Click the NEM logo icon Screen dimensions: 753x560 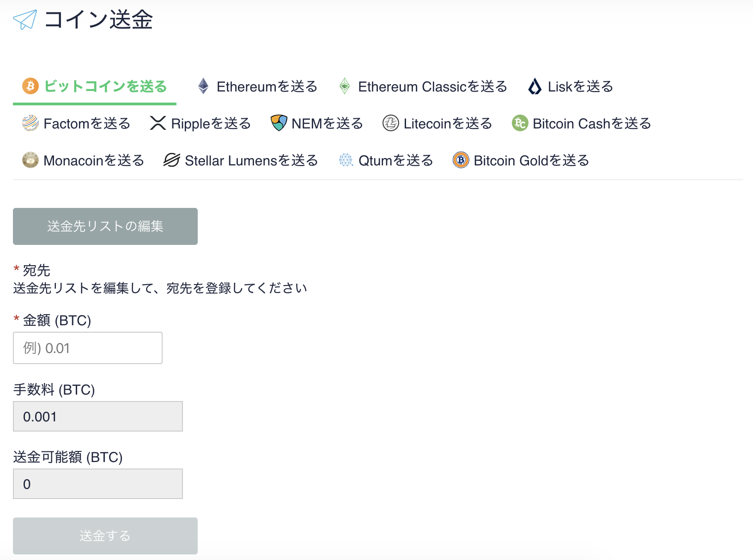[x=279, y=123]
